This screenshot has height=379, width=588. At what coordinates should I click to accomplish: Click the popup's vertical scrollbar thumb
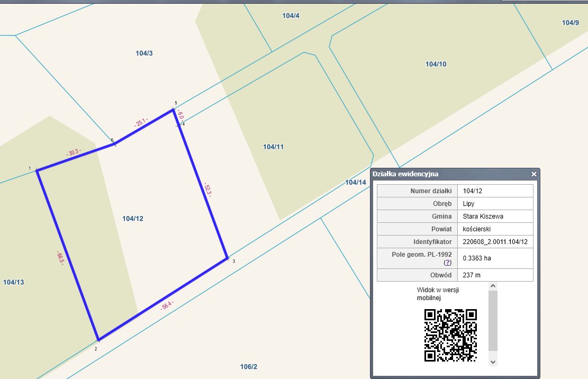coord(493,321)
